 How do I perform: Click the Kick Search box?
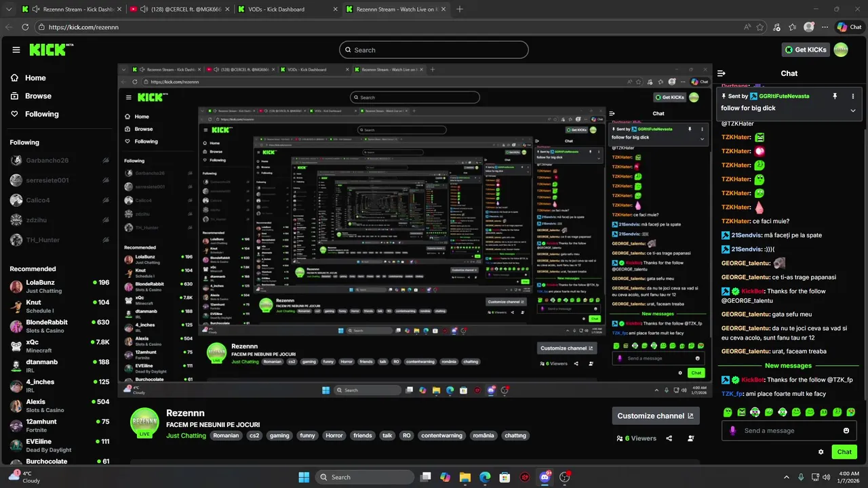tap(434, 49)
